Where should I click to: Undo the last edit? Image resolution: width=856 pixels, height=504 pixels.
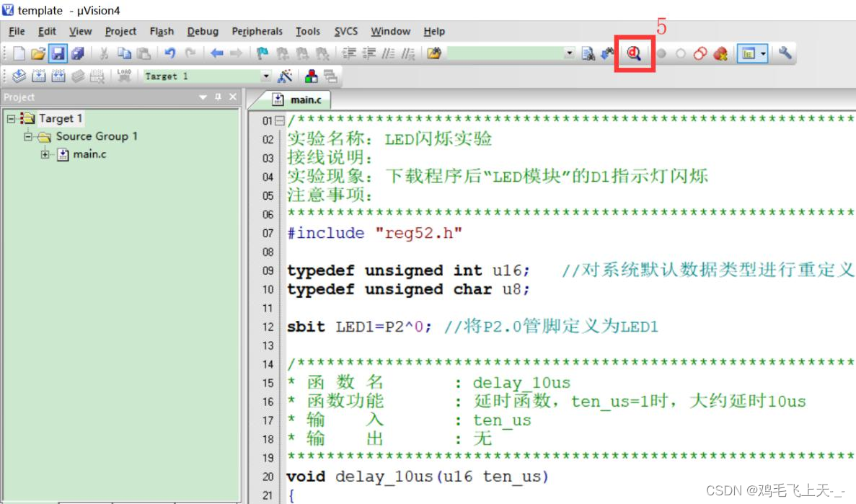point(169,53)
